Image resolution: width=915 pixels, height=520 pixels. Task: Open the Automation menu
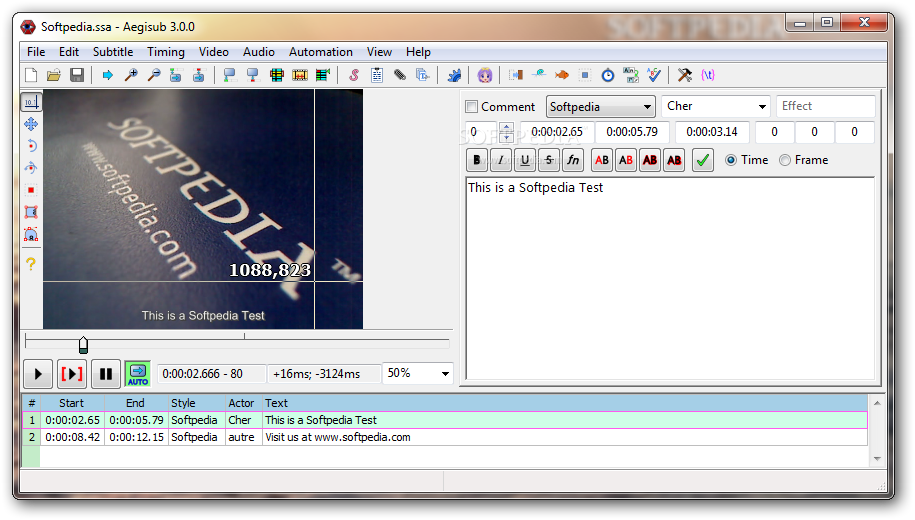point(320,52)
